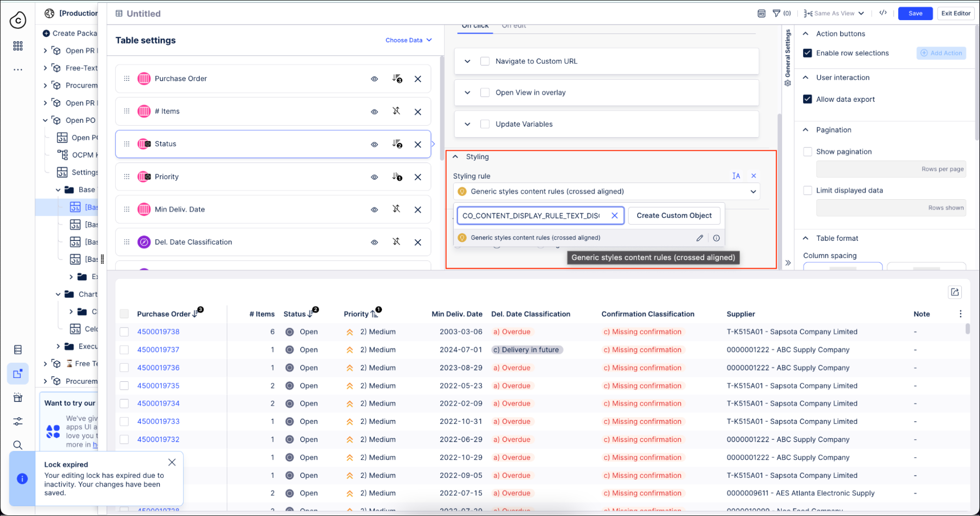Click Create Package in the sidebar
980x516 pixels.
click(x=70, y=33)
